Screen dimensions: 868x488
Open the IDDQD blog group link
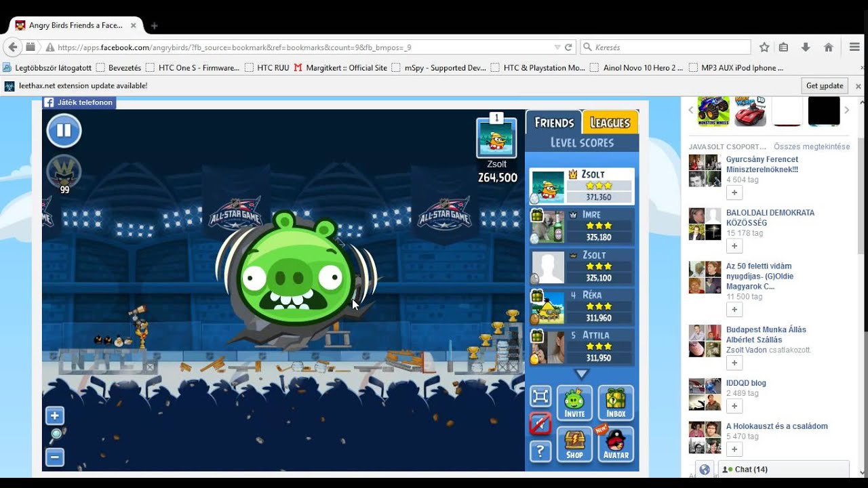click(x=746, y=383)
